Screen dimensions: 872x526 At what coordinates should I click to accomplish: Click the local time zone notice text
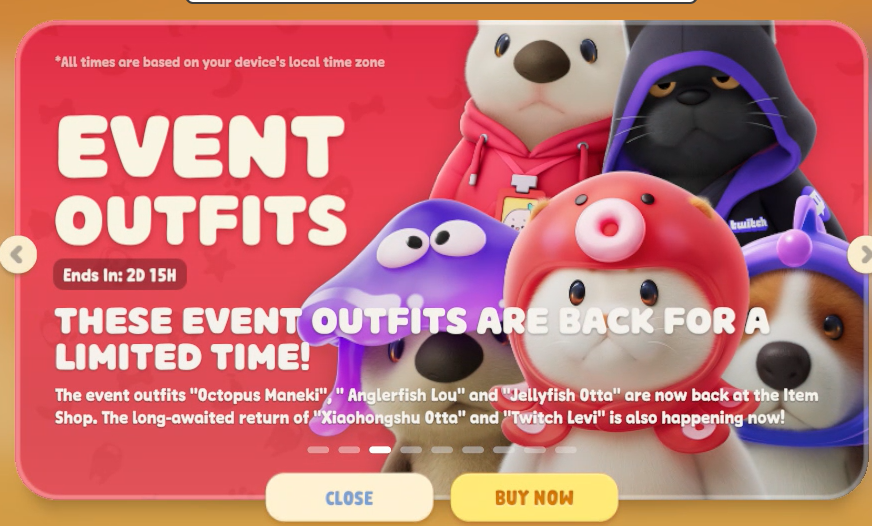(220, 62)
